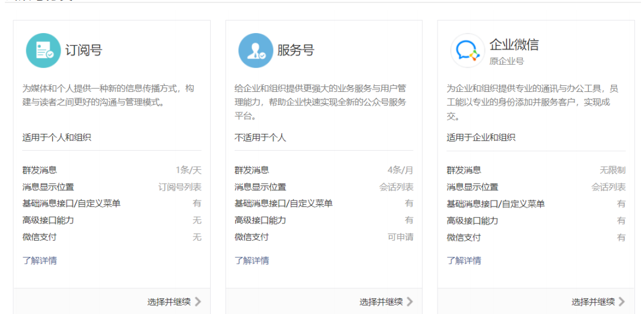Click 会话列表 in 企业微信 card

point(608,187)
